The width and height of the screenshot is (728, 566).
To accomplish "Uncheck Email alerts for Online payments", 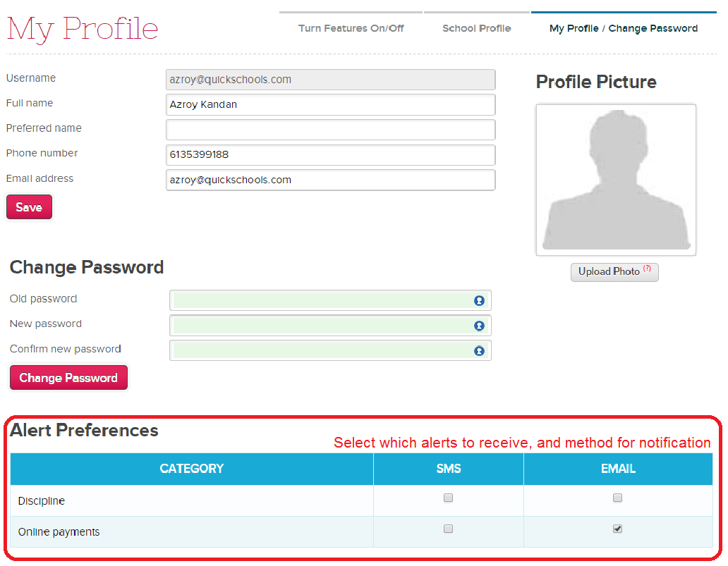I will tap(618, 529).
